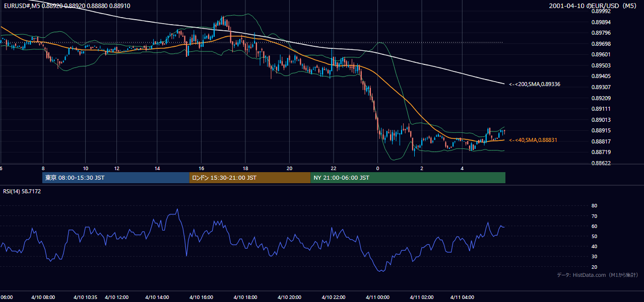Click the 40 SMA 0.88831 label
This screenshot has width=644, height=302.
(533, 140)
